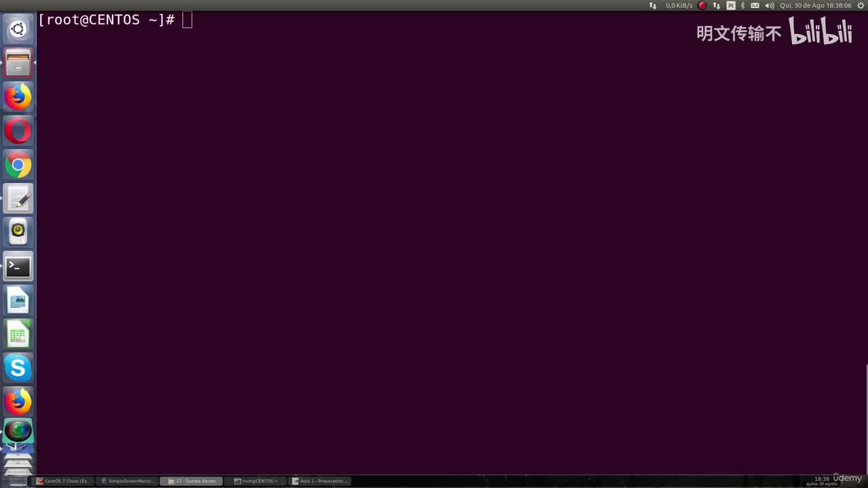Click the terminal prompt input cursor
This screenshot has height=488, width=868.
187,20
